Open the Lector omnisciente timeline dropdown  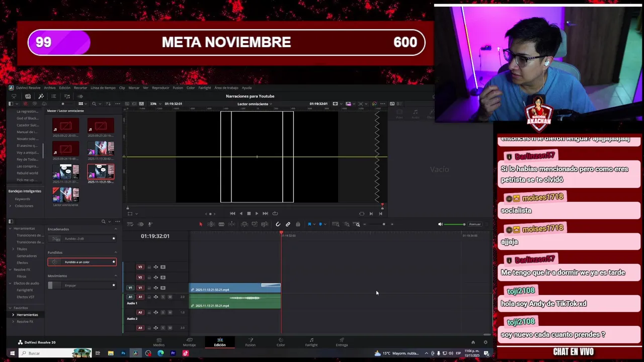(255, 104)
